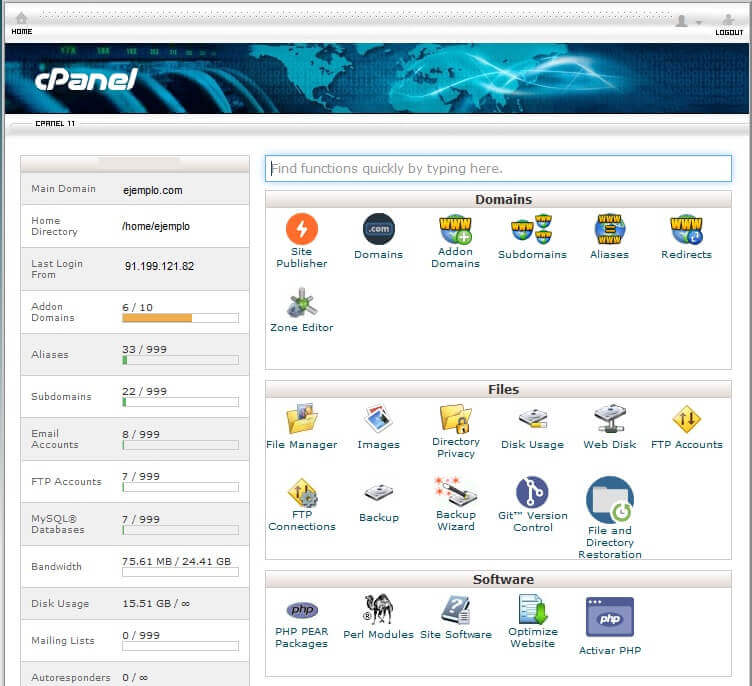Open PHP PEAR Packages icon
Viewport: 752px width, 686px height.
pos(302,610)
